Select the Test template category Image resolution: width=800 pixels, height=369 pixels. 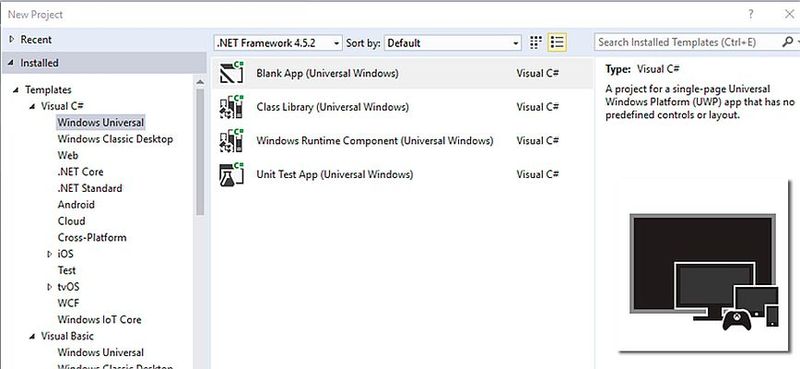(x=67, y=270)
